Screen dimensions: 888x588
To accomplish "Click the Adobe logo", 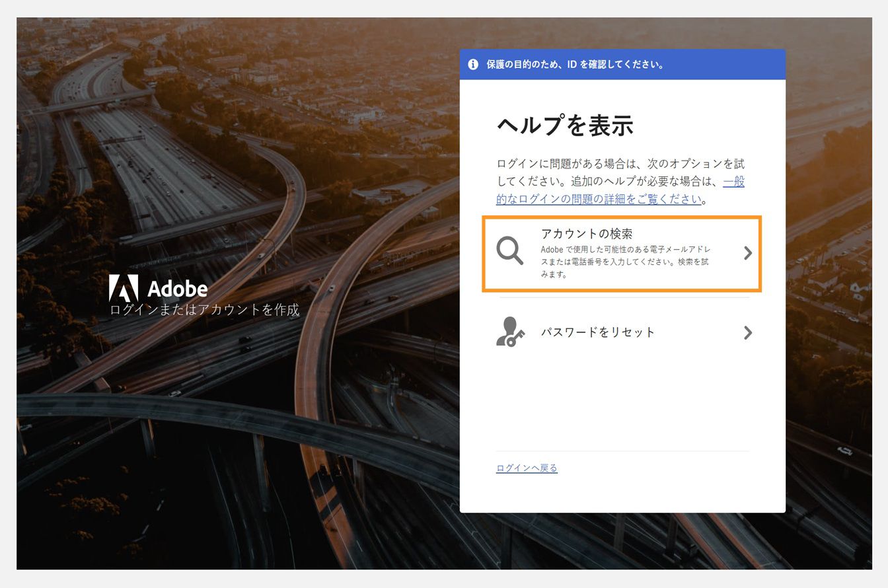I will [x=159, y=287].
